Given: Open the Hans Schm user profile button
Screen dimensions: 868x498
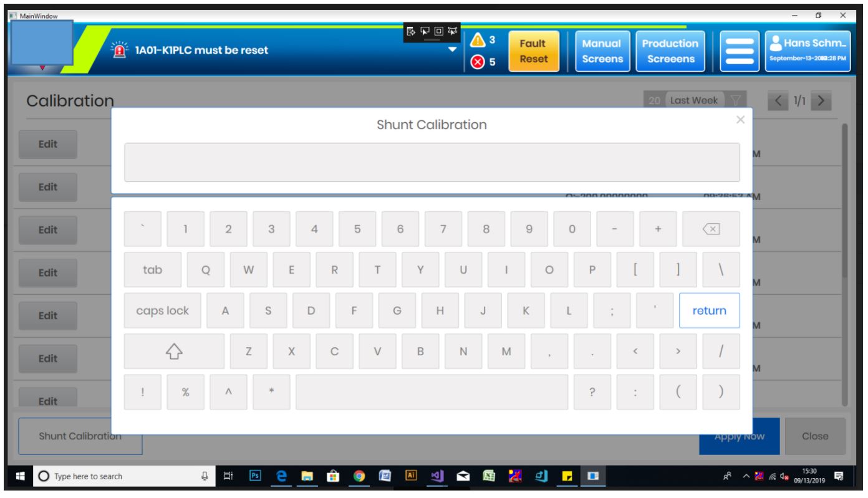Looking at the screenshot, I should click(x=807, y=52).
